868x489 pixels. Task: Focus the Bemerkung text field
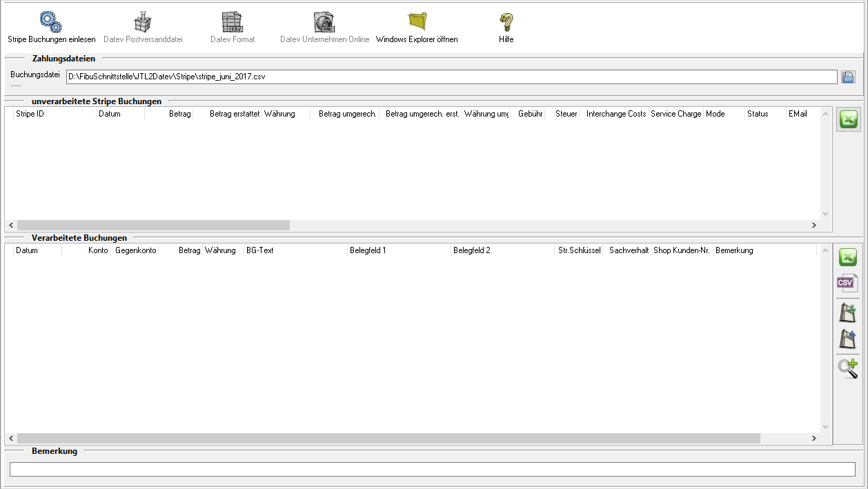click(x=432, y=469)
